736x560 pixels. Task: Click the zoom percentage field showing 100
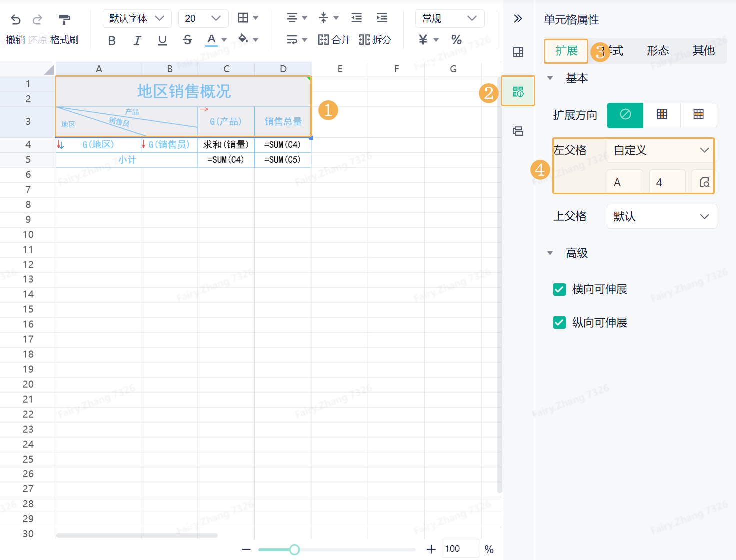(x=460, y=549)
